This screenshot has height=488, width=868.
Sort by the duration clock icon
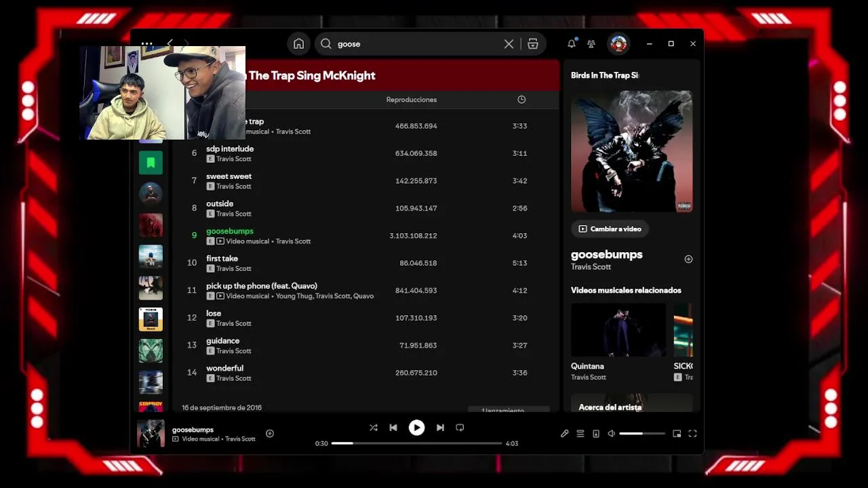pos(521,100)
